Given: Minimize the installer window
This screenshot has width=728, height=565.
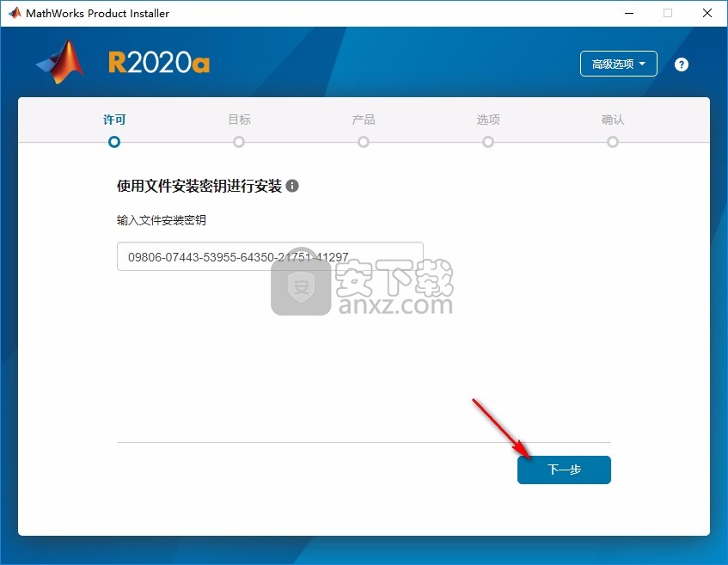Looking at the screenshot, I should point(629,13).
